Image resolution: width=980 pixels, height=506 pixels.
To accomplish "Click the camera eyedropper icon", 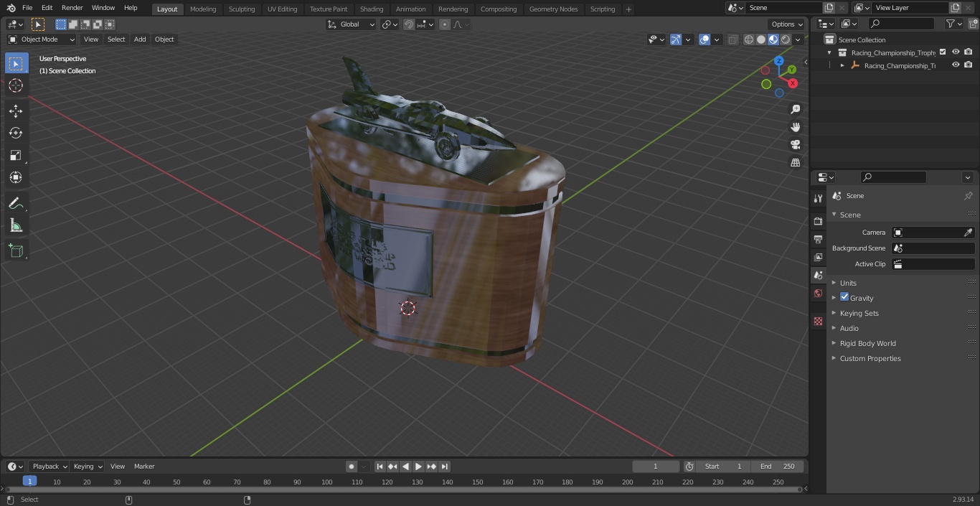I will tap(968, 233).
